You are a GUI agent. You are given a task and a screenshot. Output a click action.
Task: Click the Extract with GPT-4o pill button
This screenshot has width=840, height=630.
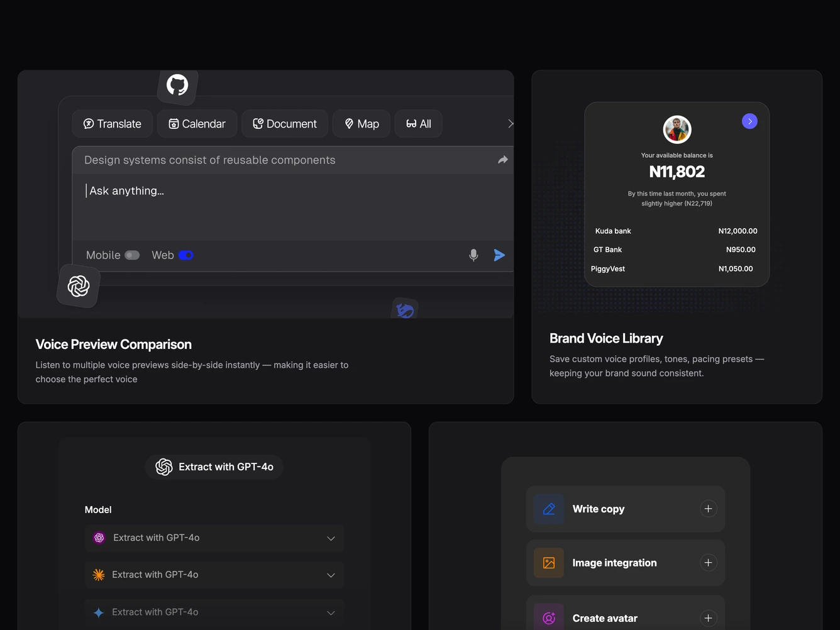[x=214, y=467]
